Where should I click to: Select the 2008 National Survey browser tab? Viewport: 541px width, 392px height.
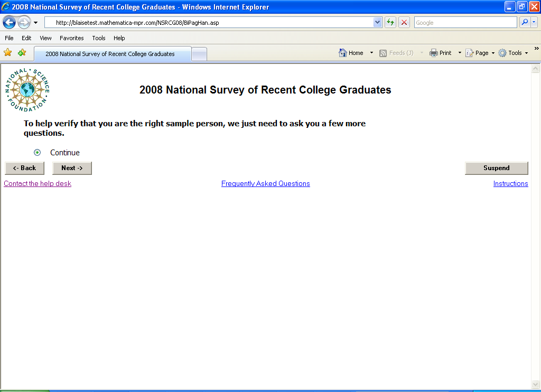click(x=113, y=54)
